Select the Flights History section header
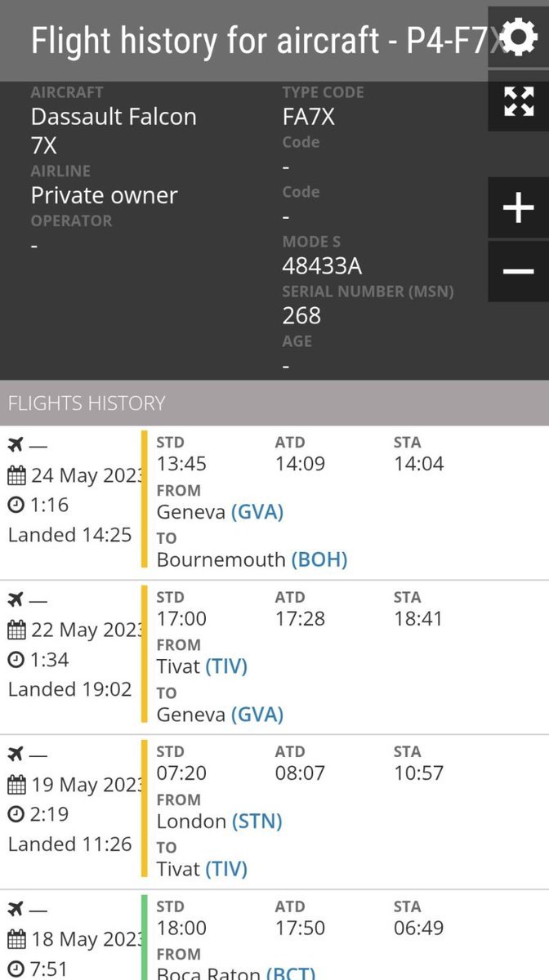The image size is (549, 980). point(87,403)
